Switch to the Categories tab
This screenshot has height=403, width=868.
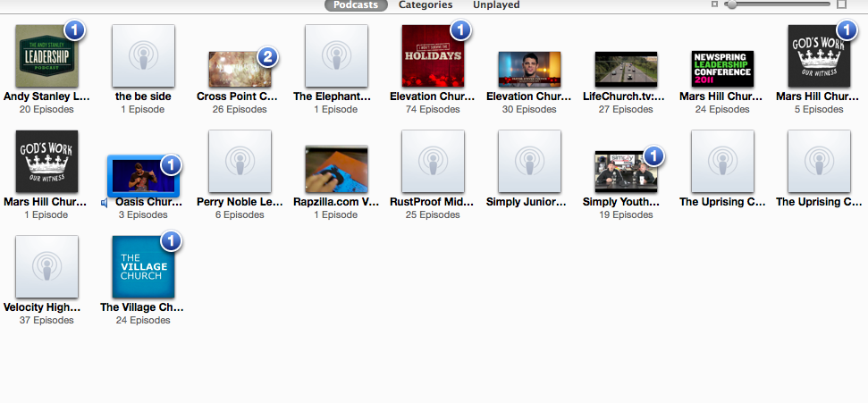point(426,5)
